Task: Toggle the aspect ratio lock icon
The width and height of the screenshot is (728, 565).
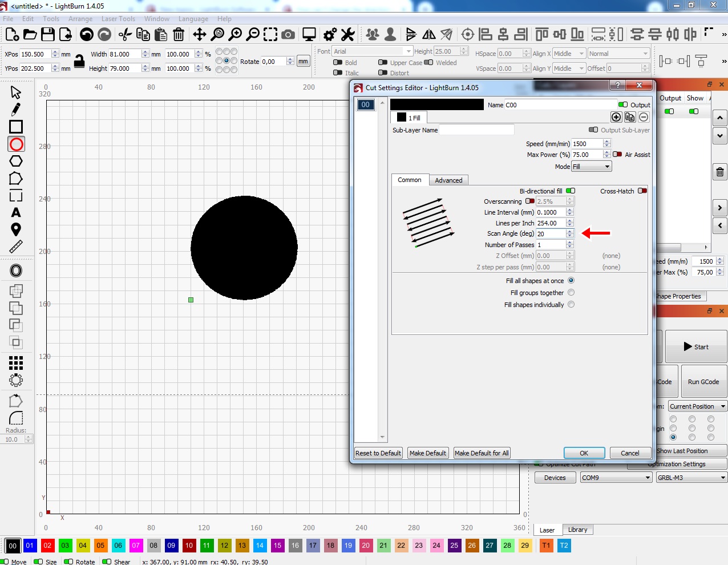Action: click(79, 61)
